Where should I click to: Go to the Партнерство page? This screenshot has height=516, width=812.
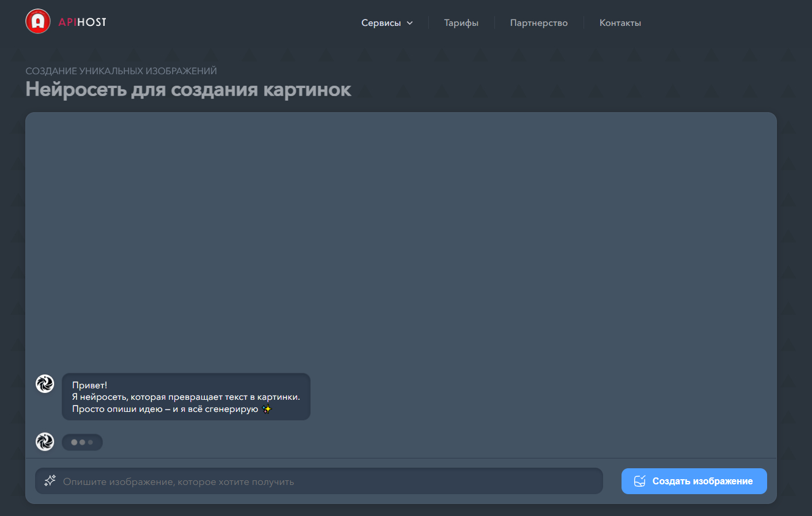539,23
